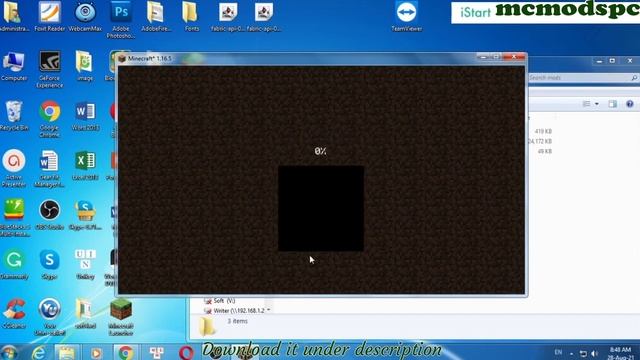Select the TeamViewer desktop icon
Image resolution: width=640 pixels, height=360 pixels.
[x=406, y=16]
